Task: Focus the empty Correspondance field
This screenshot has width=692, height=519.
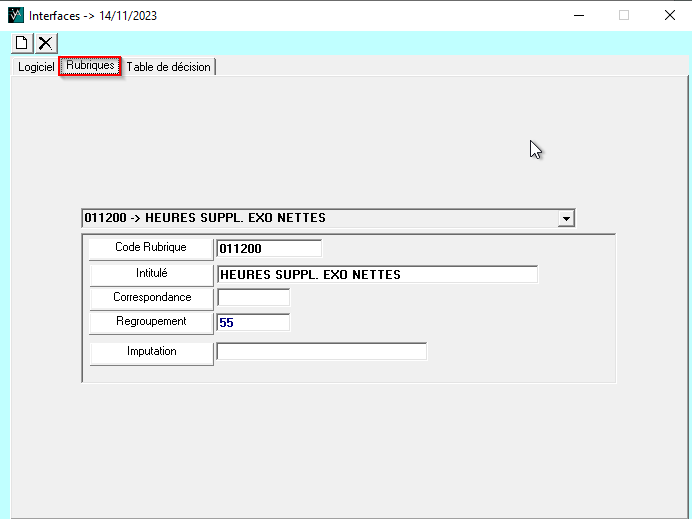Action: pyautogui.click(x=253, y=297)
